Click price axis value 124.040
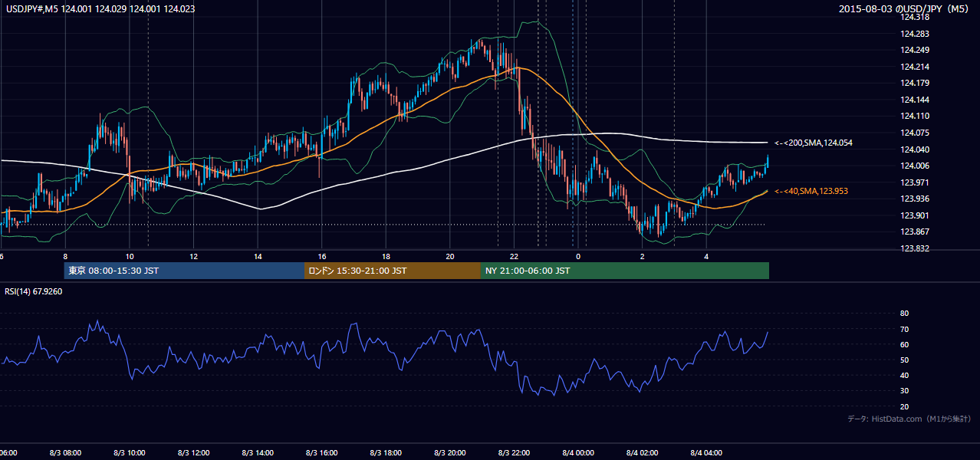This screenshot has height=460, width=980. pos(916,149)
